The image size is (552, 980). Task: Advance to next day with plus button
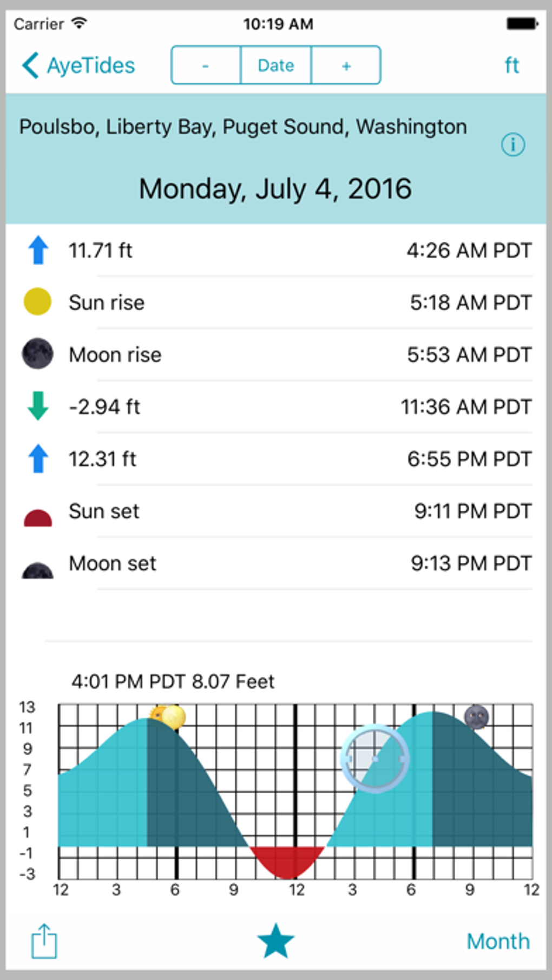pos(346,65)
